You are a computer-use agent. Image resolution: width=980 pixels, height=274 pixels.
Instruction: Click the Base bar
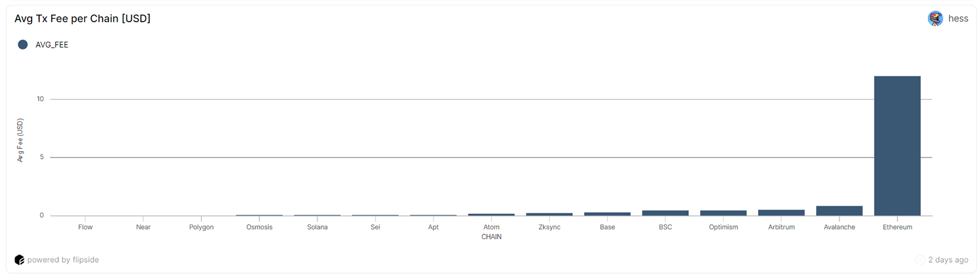(x=607, y=214)
